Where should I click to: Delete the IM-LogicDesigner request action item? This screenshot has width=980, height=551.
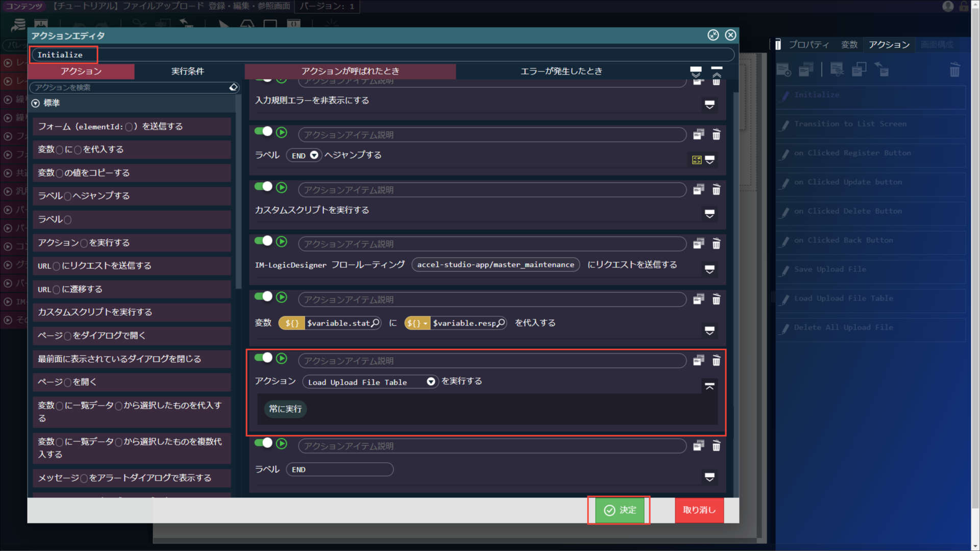point(716,243)
